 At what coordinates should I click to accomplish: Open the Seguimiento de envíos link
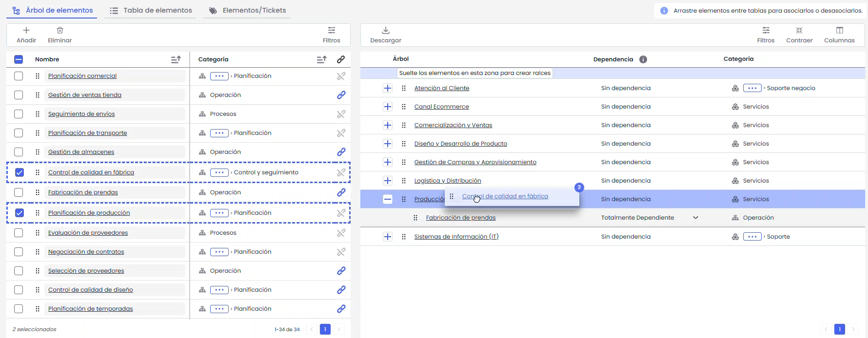coord(81,114)
